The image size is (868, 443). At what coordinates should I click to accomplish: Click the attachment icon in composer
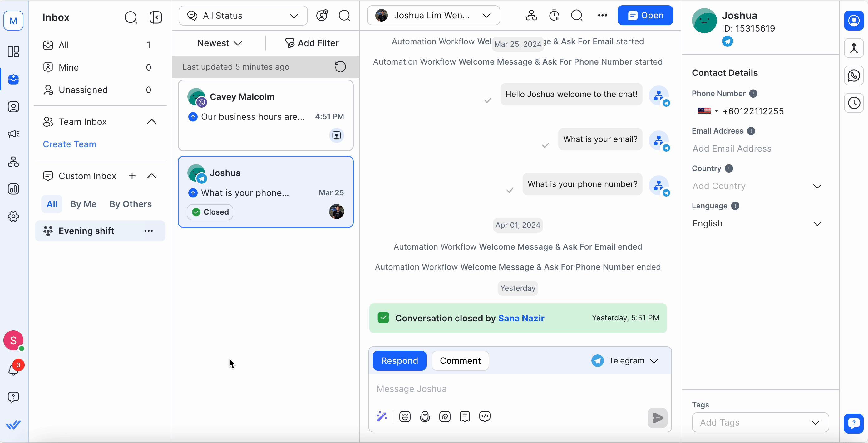tap(445, 417)
